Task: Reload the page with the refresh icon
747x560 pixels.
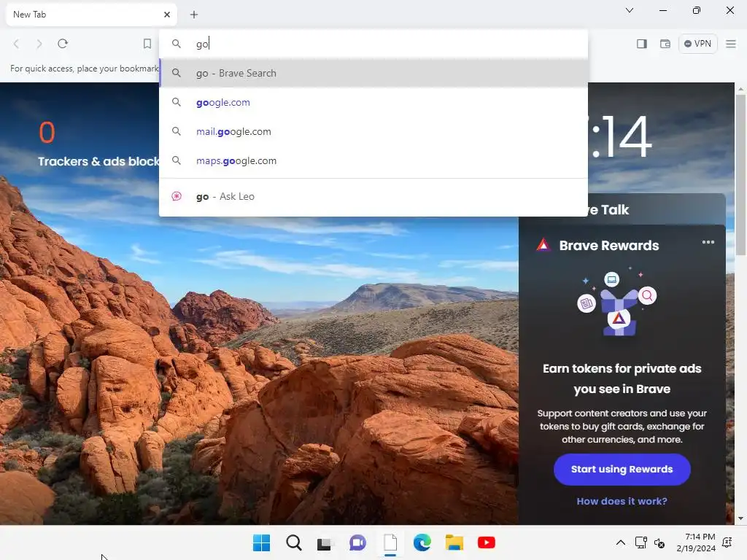Action: pos(63,44)
